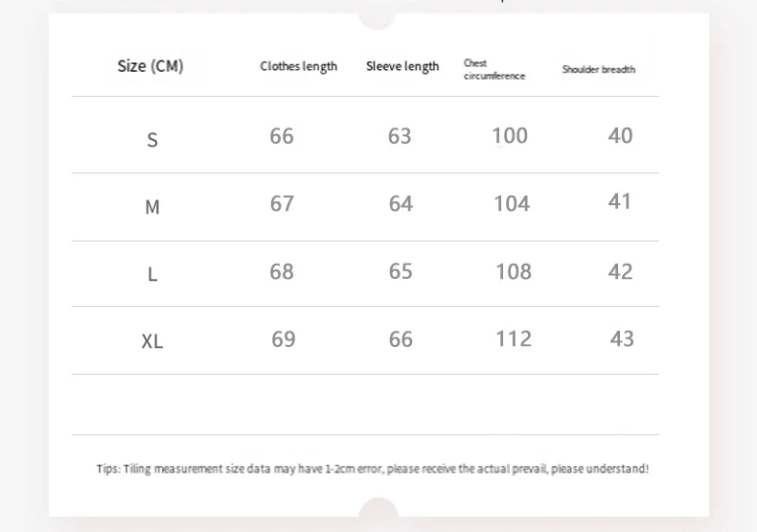Image resolution: width=757 pixels, height=532 pixels.
Task: Click the L size row label
Action: (152, 274)
